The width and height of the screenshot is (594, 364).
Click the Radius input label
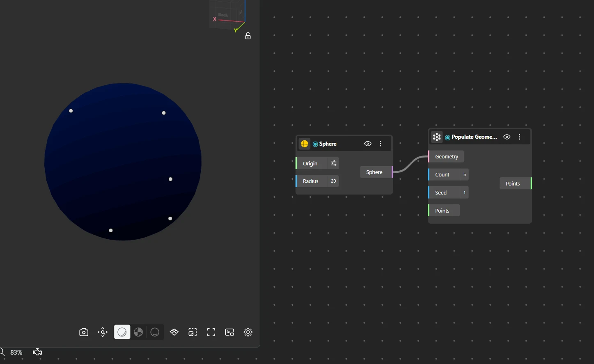311,181
